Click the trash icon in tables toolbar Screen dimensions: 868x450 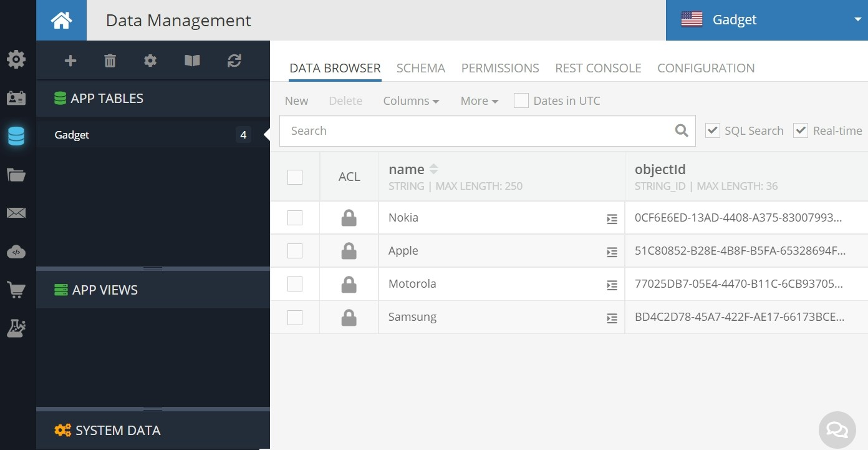click(x=110, y=61)
